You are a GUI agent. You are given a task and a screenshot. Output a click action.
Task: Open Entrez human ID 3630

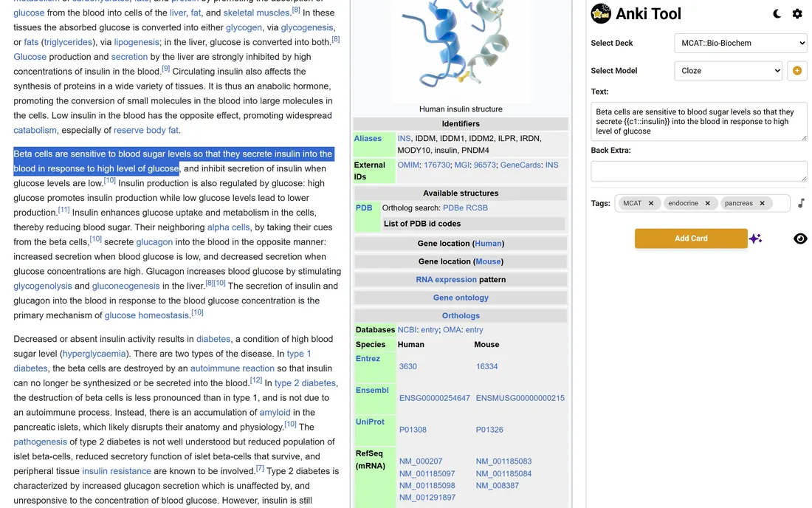click(x=408, y=366)
